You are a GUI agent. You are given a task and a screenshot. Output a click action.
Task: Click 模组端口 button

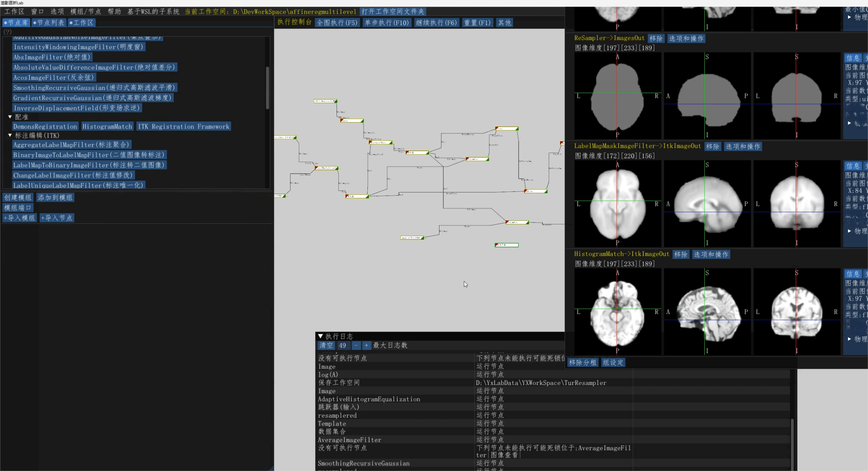[x=18, y=208]
